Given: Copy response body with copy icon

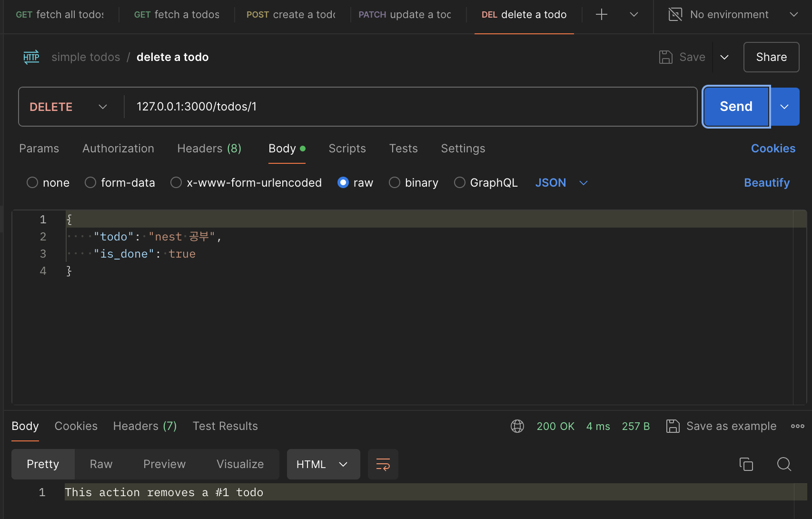Looking at the screenshot, I should [746, 464].
